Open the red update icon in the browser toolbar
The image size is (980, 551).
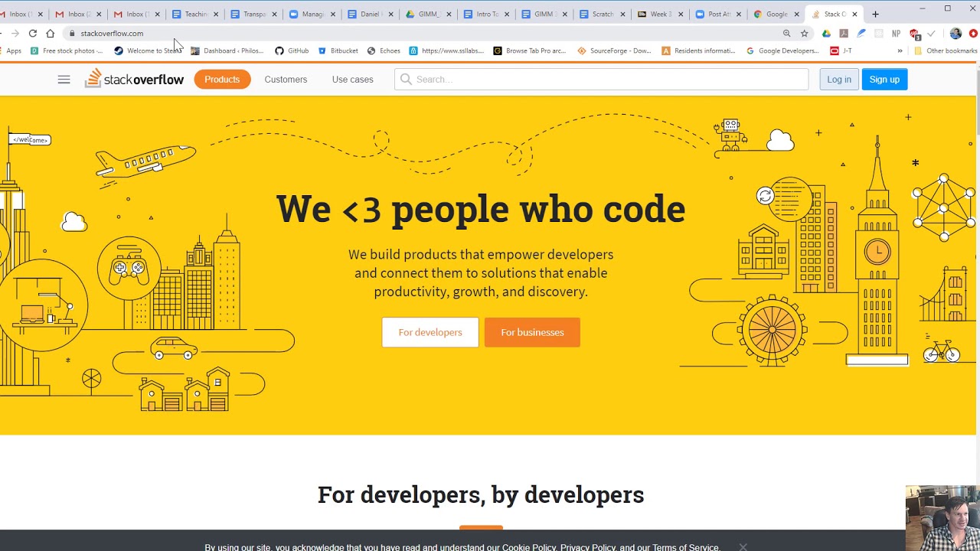tap(973, 34)
